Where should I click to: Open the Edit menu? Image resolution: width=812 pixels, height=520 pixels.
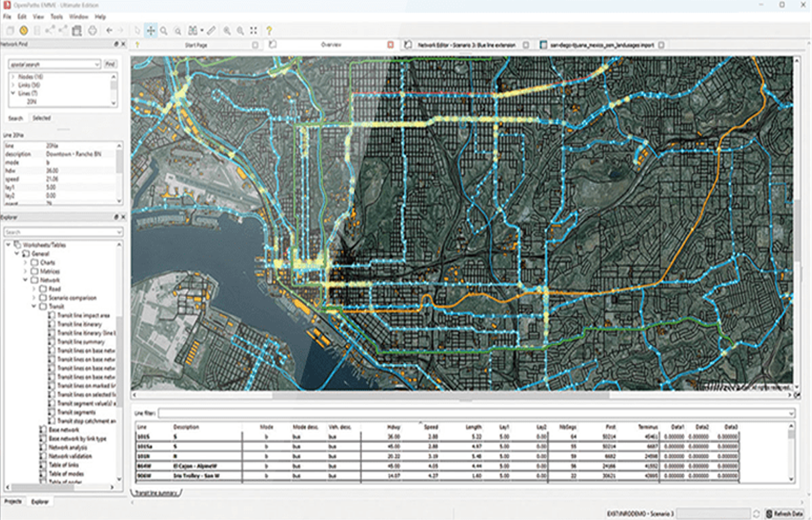point(22,17)
